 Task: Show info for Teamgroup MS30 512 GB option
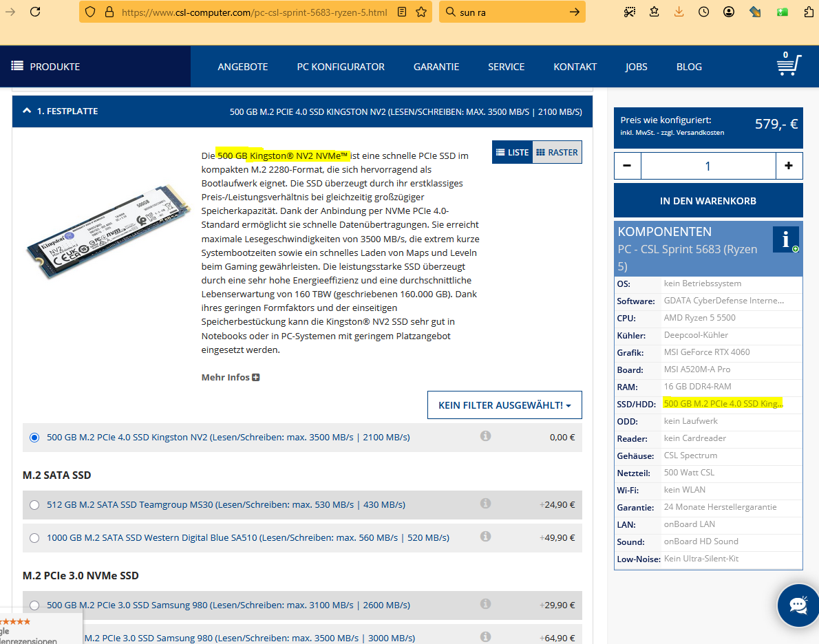(486, 504)
